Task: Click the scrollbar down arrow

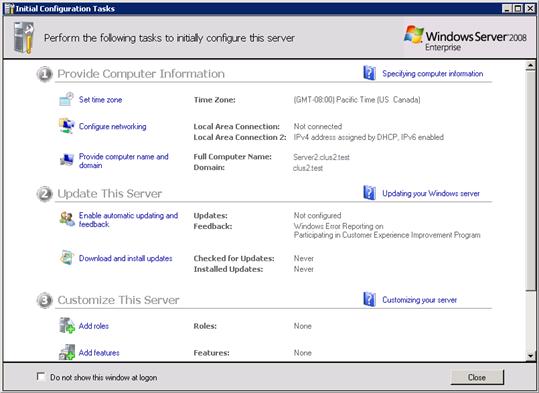Action: pos(530,356)
